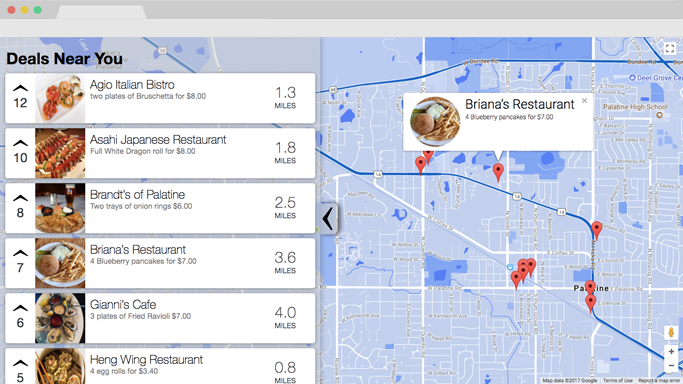
Task: Upvote the Gianni's Cafe deal
Action: click(x=20, y=308)
